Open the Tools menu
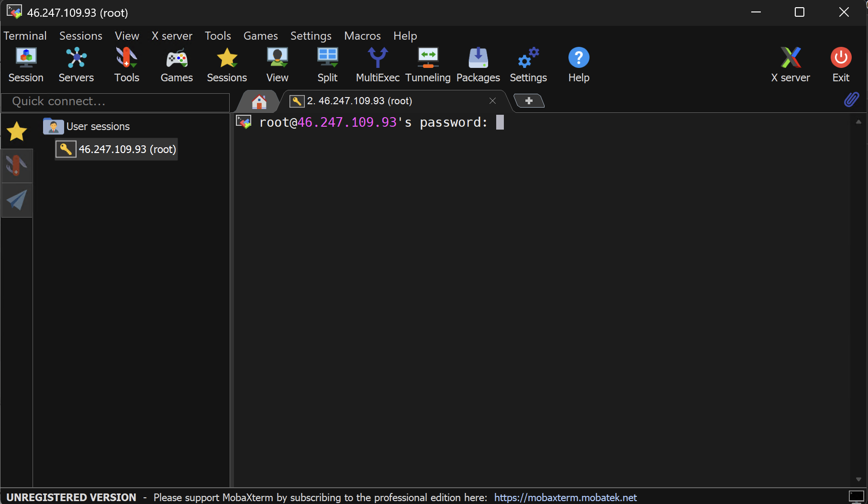This screenshot has width=868, height=504. pos(218,36)
